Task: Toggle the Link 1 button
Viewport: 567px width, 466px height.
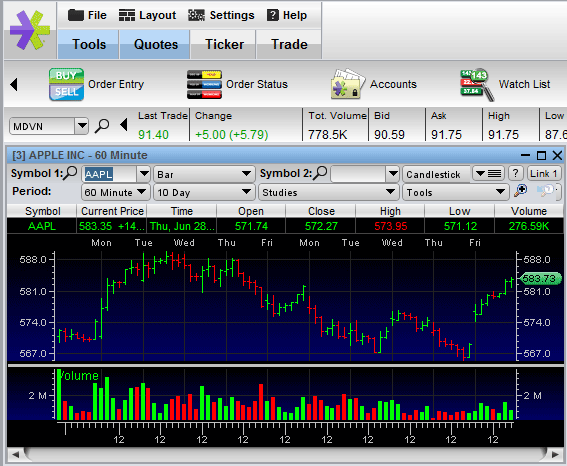Action: click(543, 174)
